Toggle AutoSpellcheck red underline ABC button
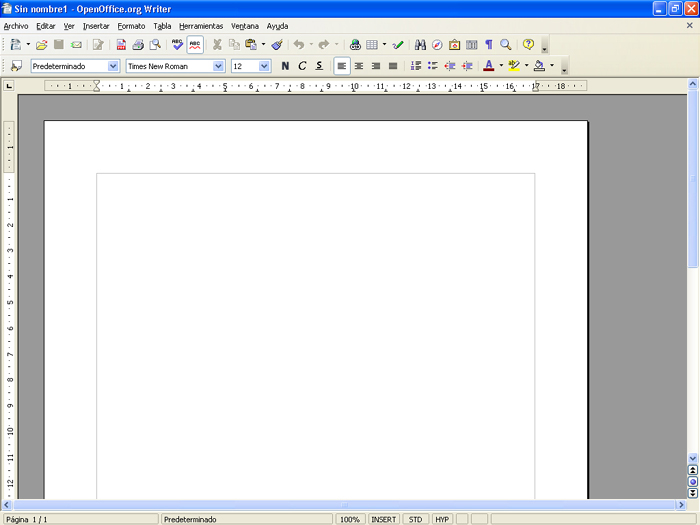The image size is (700, 525). (195, 45)
